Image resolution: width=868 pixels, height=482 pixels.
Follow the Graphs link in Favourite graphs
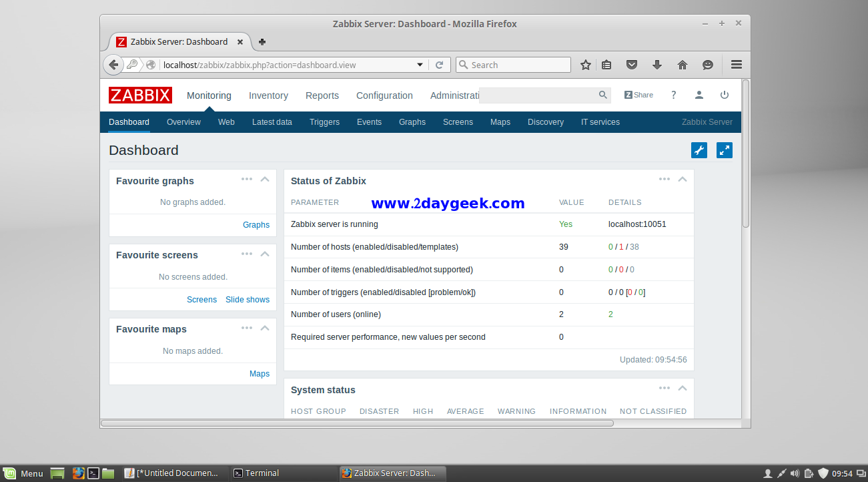coord(256,225)
